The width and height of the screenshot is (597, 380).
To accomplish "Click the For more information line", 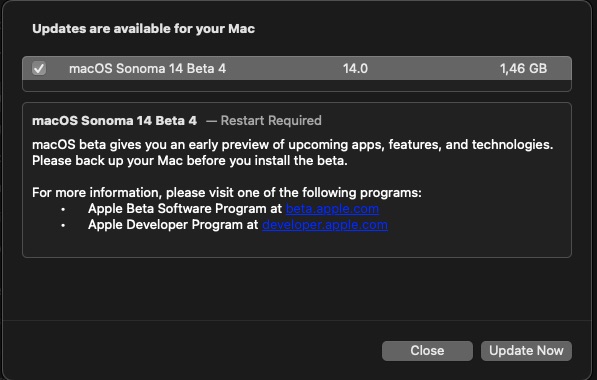I will pyautogui.click(x=227, y=193).
